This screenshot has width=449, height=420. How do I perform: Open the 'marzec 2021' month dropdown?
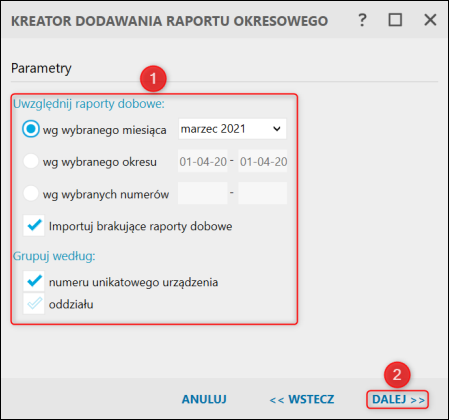[232, 129]
